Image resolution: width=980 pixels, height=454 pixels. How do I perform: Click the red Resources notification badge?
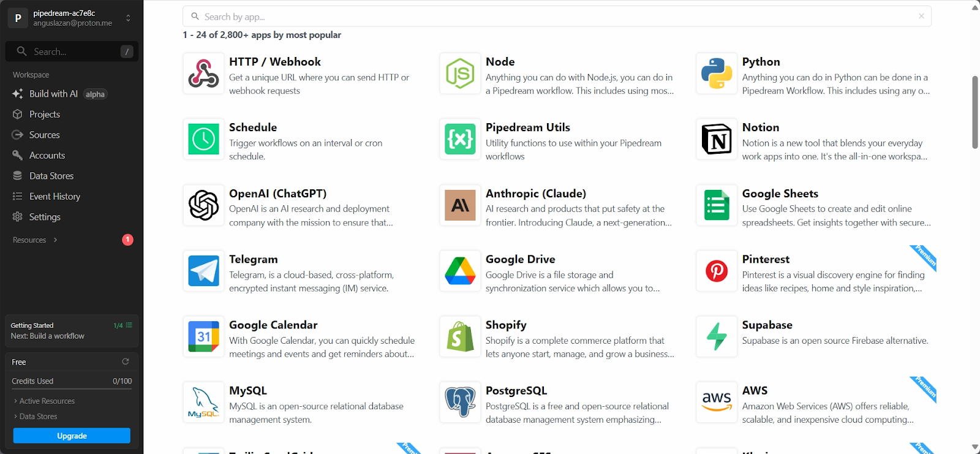[127, 240]
